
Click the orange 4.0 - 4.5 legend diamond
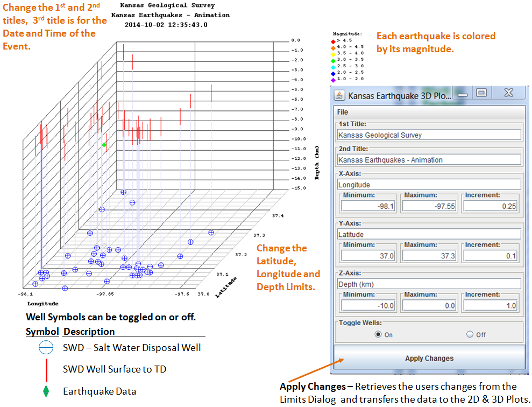coord(333,48)
